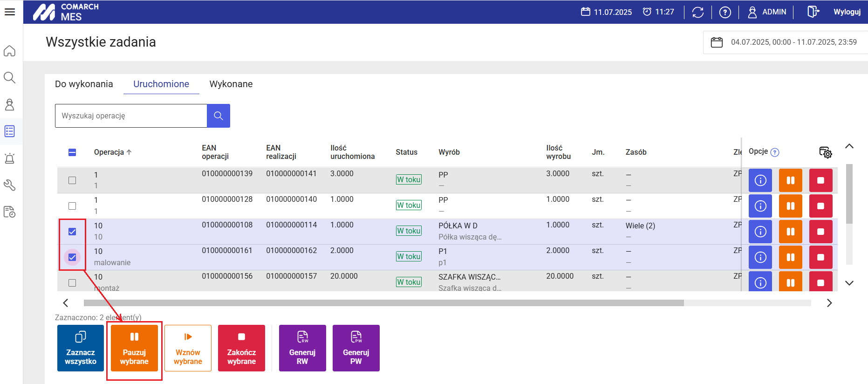Image resolution: width=868 pixels, height=384 pixels.
Task: Click the horizontal scrollbar under the table
Action: 383,303
